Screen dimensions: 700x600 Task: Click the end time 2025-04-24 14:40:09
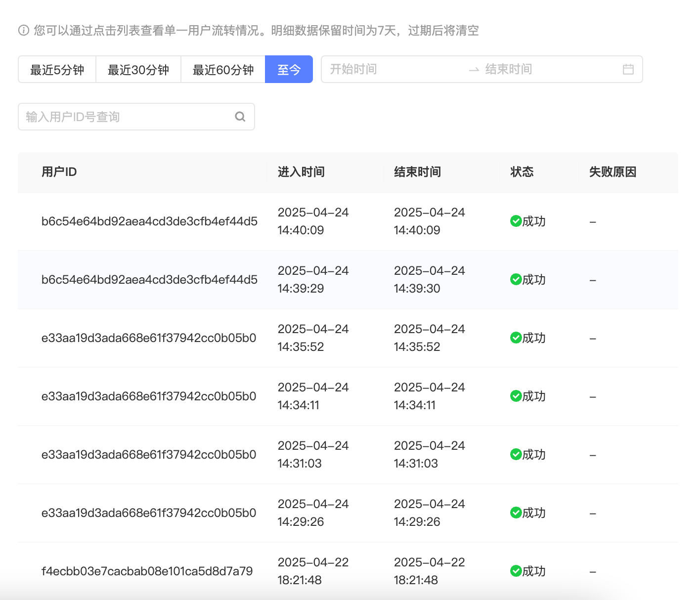click(x=430, y=221)
